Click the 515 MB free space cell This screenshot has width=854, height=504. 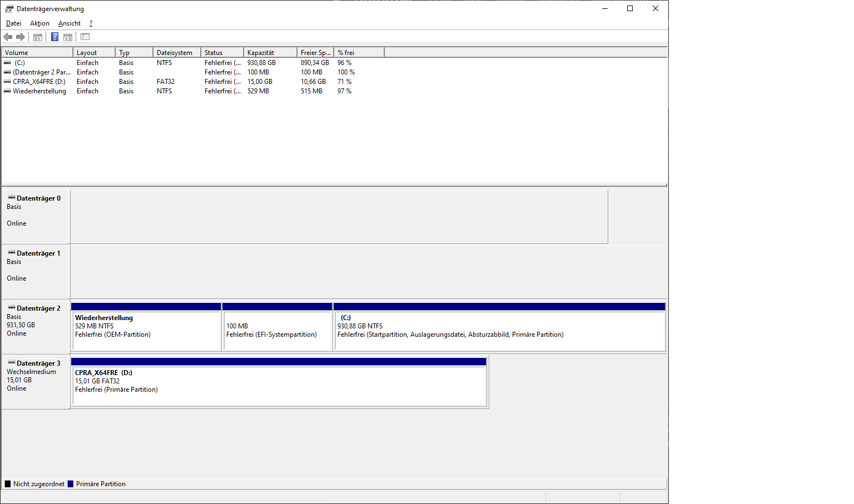click(x=311, y=91)
